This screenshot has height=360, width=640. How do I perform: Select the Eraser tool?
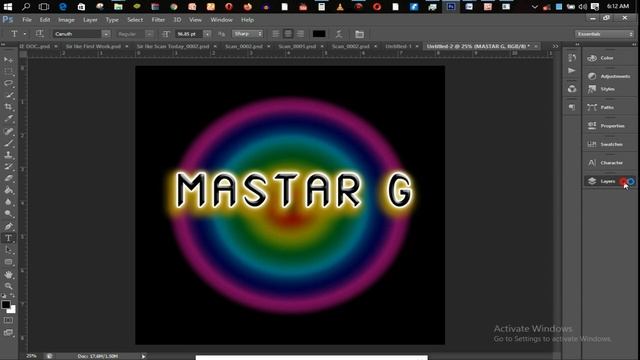click(x=9, y=178)
